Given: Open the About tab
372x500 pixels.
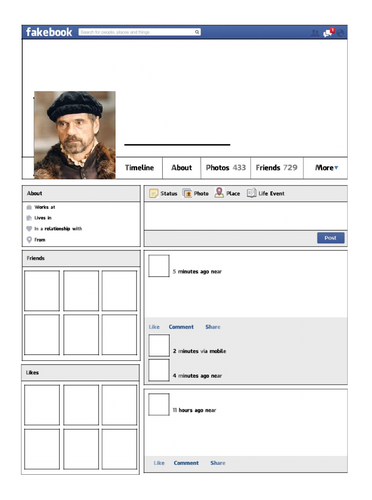Looking at the screenshot, I should [x=182, y=168].
